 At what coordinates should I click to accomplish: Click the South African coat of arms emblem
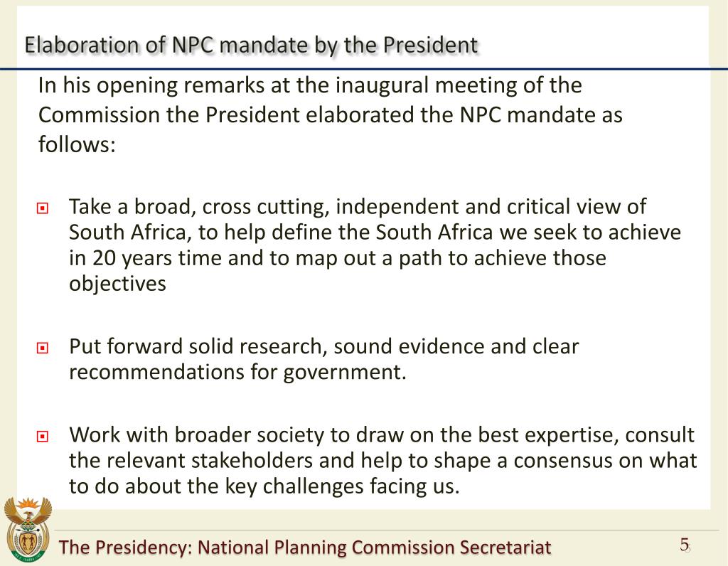pos(28,529)
